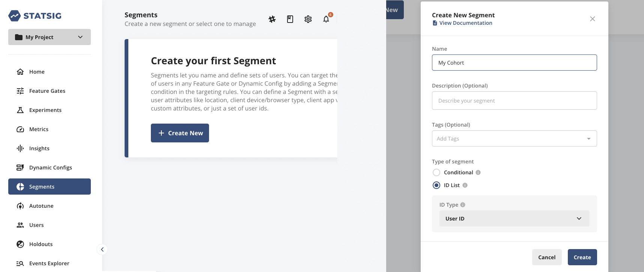Open the User ID type dropdown
The width and height of the screenshot is (644, 272).
click(515, 219)
